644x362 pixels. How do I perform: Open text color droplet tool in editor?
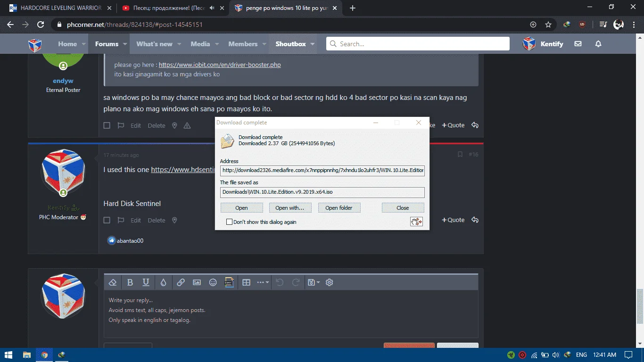pos(163,282)
